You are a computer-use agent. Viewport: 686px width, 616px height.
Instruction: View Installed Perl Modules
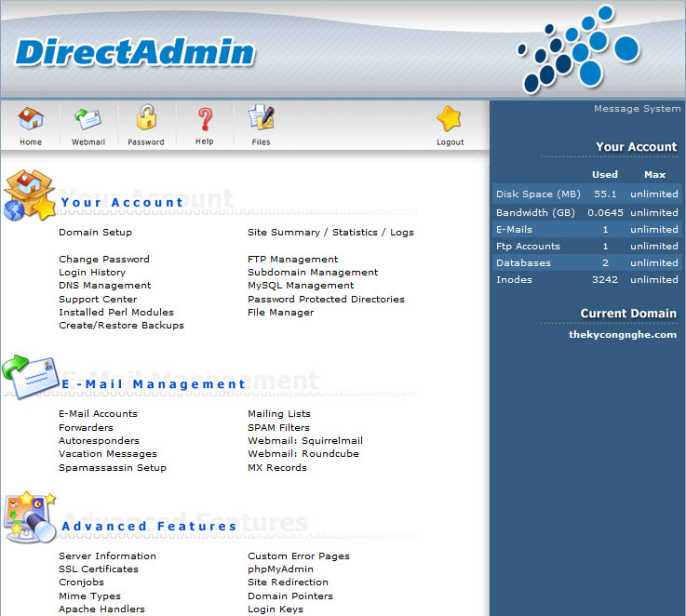pos(116,313)
